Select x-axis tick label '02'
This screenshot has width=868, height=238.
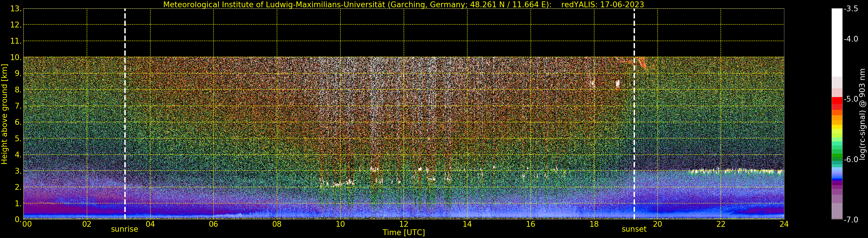tap(87, 224)
